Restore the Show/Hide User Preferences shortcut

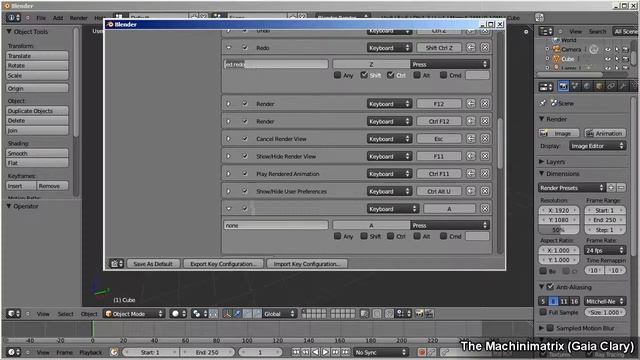tap(471, 191)
